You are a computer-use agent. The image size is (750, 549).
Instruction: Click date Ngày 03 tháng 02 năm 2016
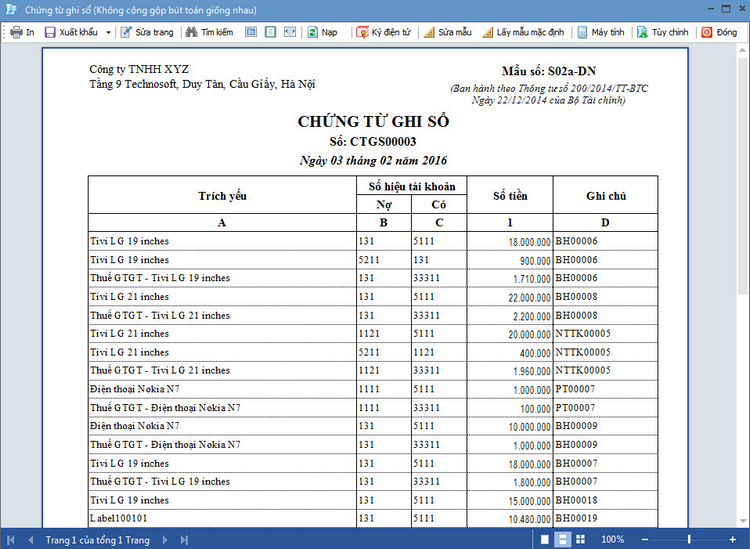(x=373, y=160)
